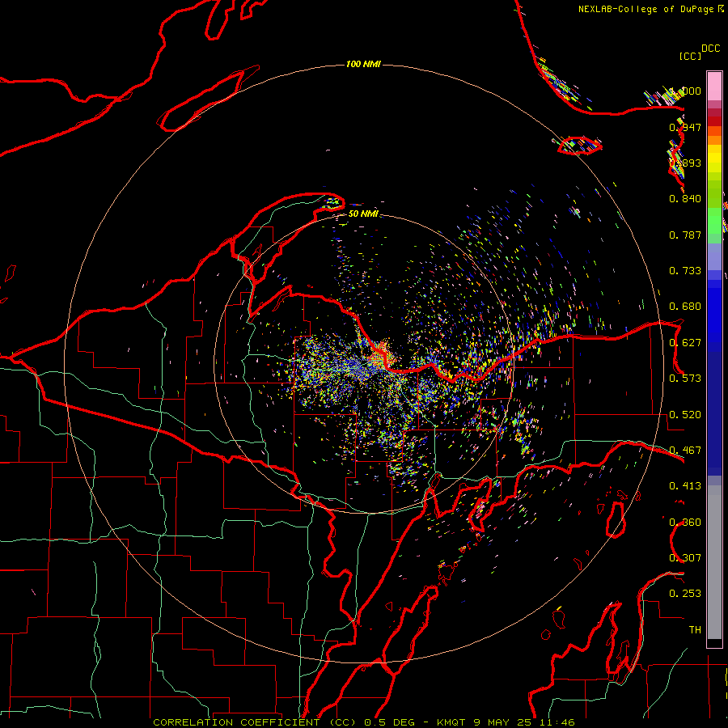
Task: Click the 50 NMI range ring label
Action: point(363,214)
